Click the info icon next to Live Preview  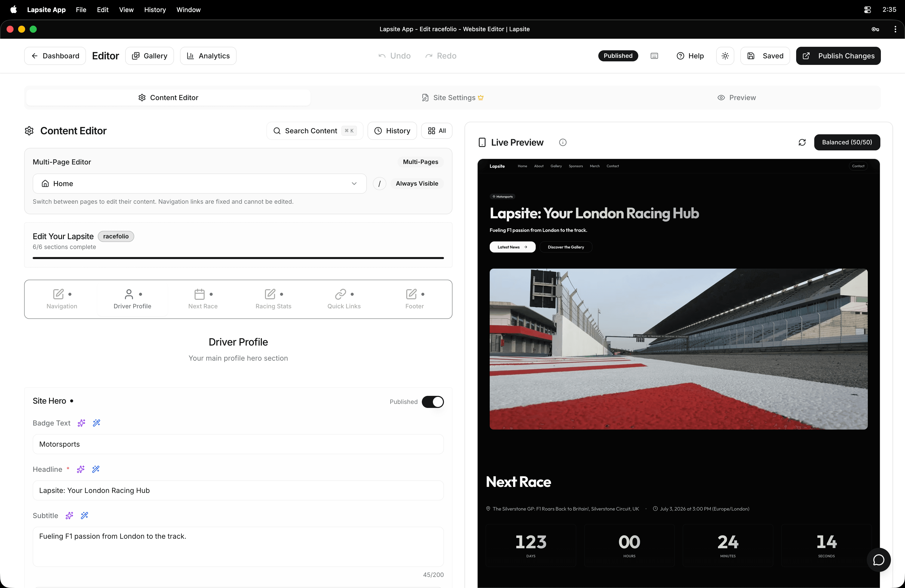tap(563, 142)
